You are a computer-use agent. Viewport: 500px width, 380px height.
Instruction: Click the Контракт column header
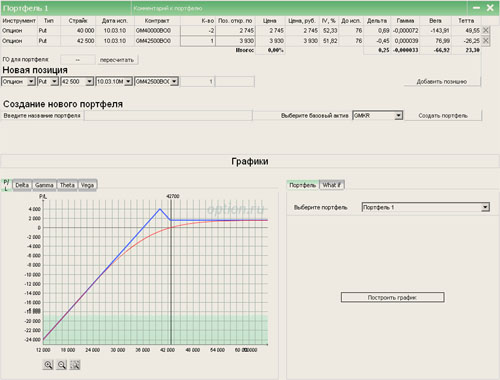coord(157,21)
